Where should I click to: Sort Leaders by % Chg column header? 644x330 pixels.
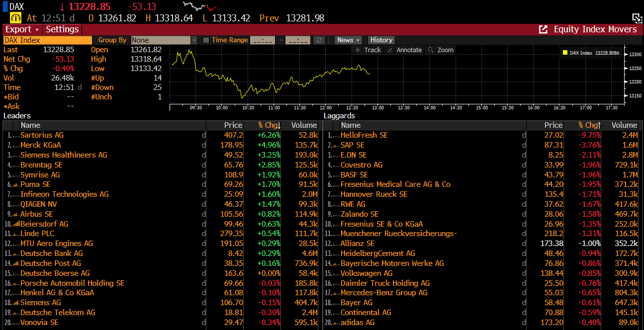pos(269,125)
